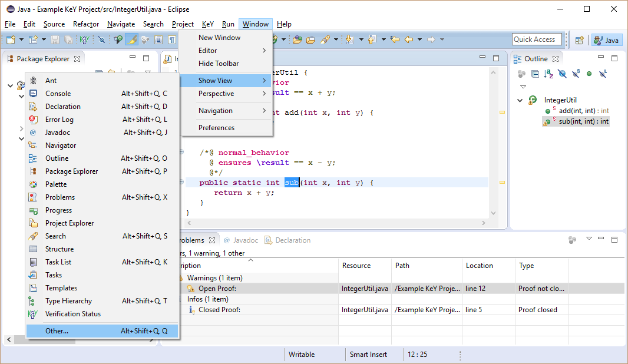This screenshot has height=364, width=628.
Task: Toggle Hide Local Types in Outline
Action: (603, 74)
